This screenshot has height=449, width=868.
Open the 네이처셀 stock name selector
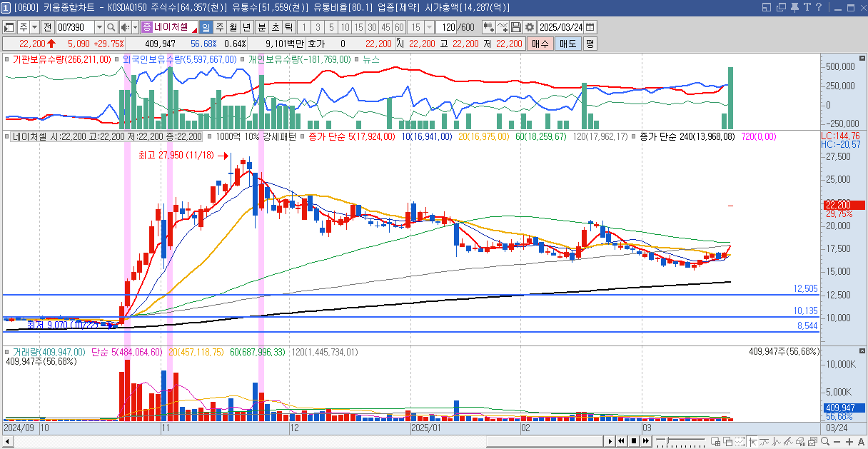169,27
